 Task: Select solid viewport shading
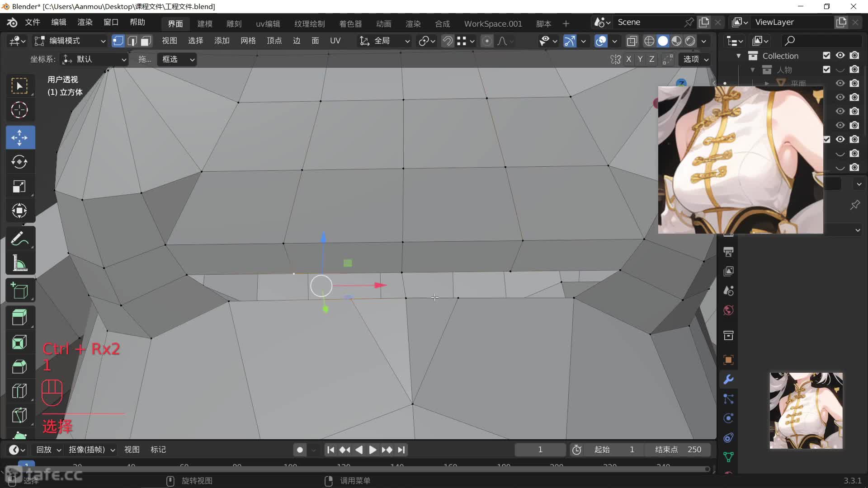663,41
